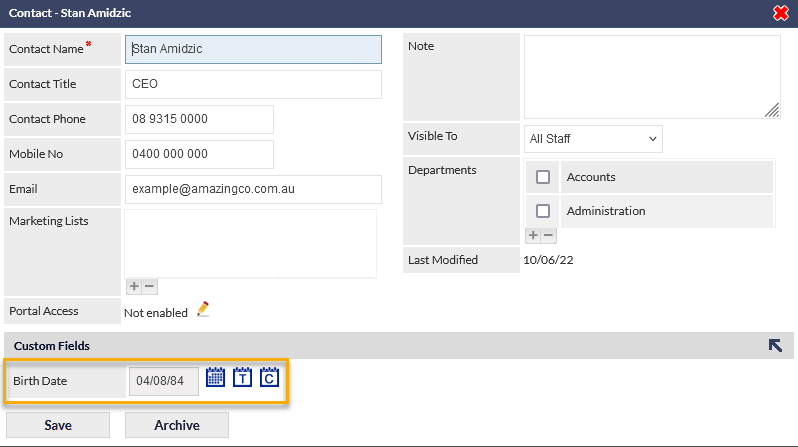798x447 pixels.
Task: Select the Contact Phone field
Action: pyautogui.click(x=200, y=119)
